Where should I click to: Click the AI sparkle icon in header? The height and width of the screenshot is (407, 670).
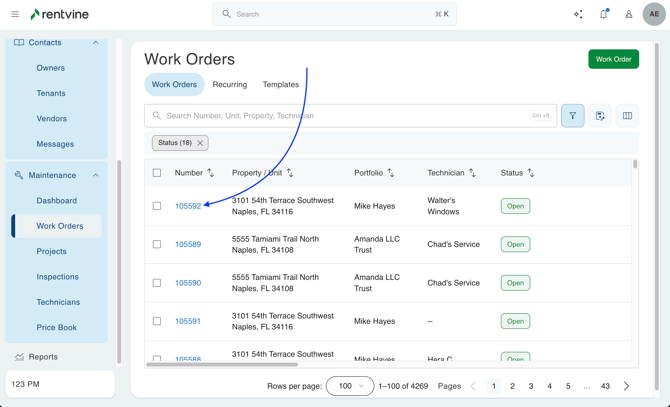click(x=578, y=14)
